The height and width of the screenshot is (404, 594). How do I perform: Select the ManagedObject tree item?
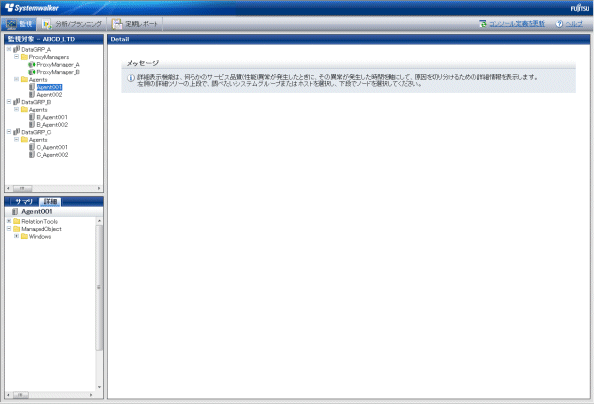[41, 229]
